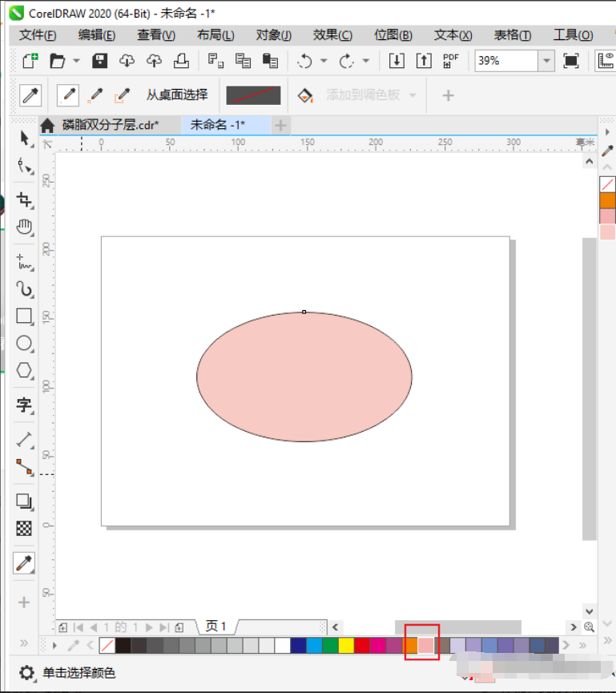Open the 查看(V) menu
This screenshot has width=616, height=693.
tap(156, 35)
